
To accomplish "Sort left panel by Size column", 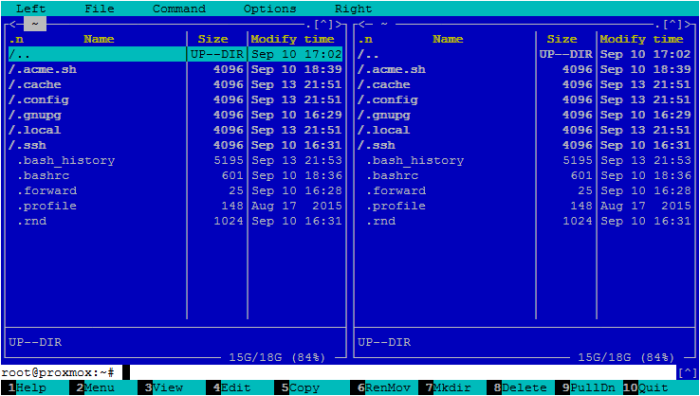I will click(x=213, y=39).
